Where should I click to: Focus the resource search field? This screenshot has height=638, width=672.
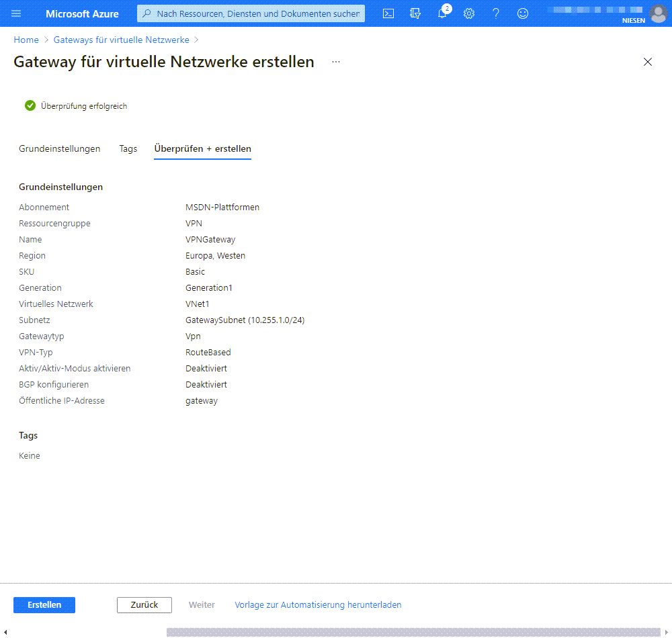pyautogui.click(x=251, y=13)
